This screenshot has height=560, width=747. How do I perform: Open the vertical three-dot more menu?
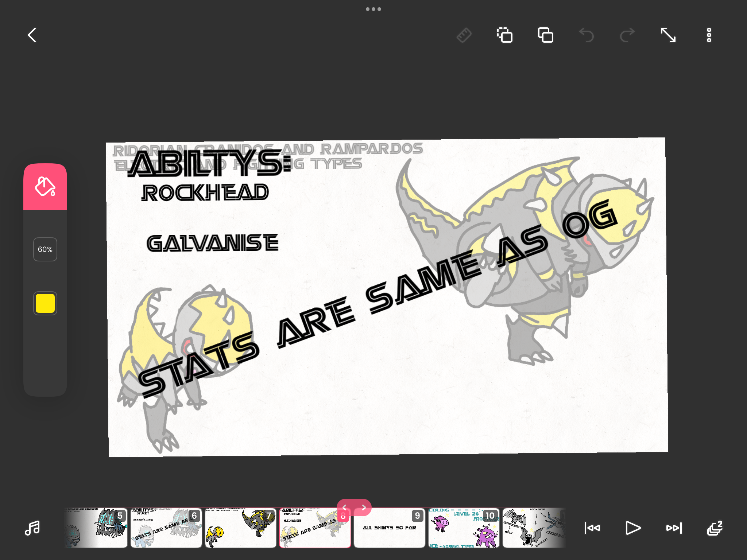point(709,35)
